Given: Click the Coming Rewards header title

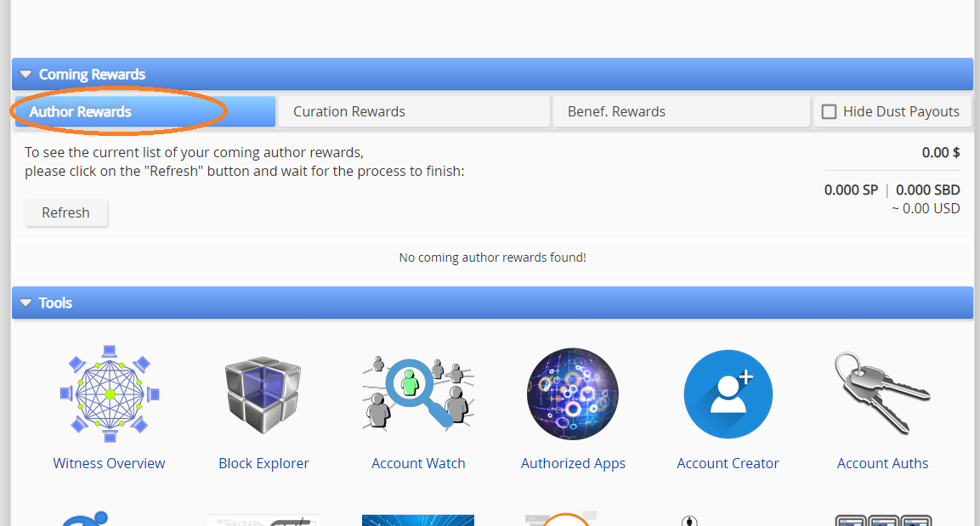Looking at the screenshot, I should pyautogui.click(x=92, y=74).
